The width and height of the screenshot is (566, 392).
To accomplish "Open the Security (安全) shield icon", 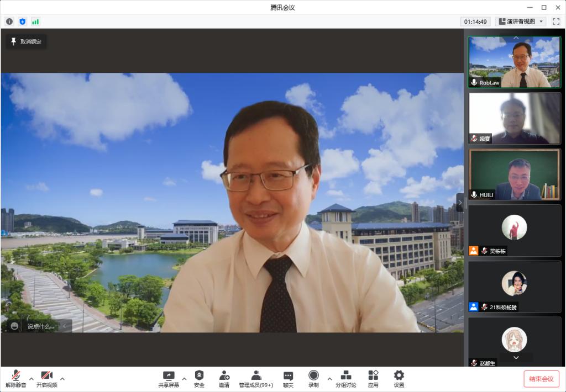I will point(199,376).
